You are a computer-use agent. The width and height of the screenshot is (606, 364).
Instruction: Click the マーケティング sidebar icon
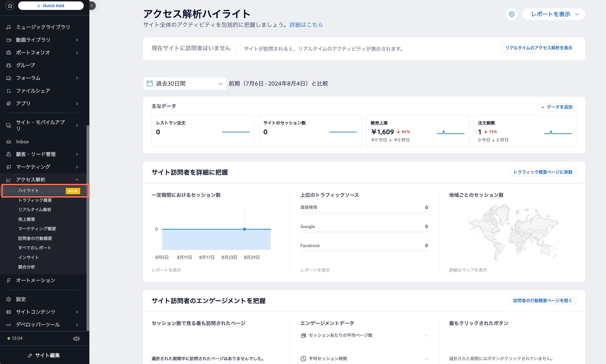click(x=8, y=166)
